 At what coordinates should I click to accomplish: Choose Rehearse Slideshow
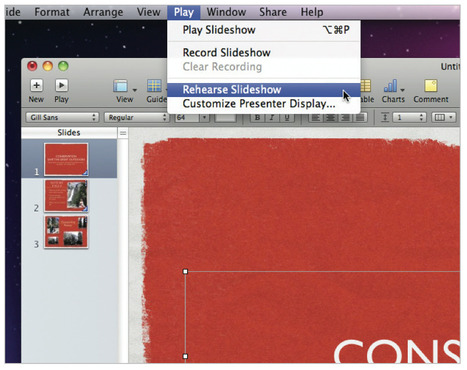click(264, 90)
